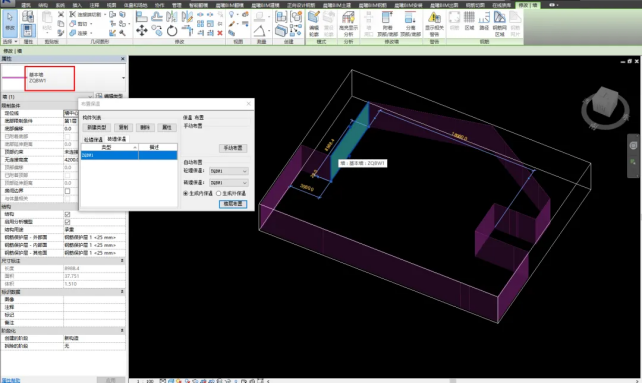Image resolution: width=642 pixels, height=383 pixels.
Task: Open the concrete wall insulation type dropdown
Action: tap(228, 171)
